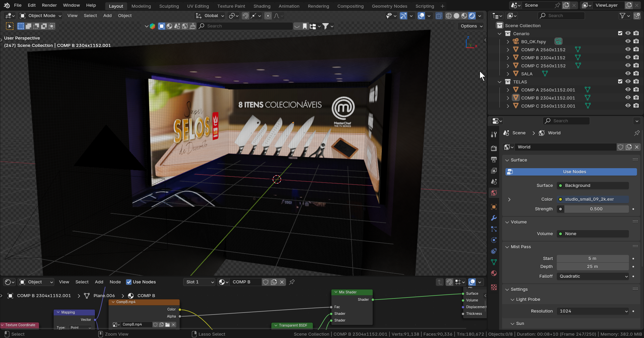The image size is (644, 338).
Task: Add a new workspace tab
Action: (442, 6)
